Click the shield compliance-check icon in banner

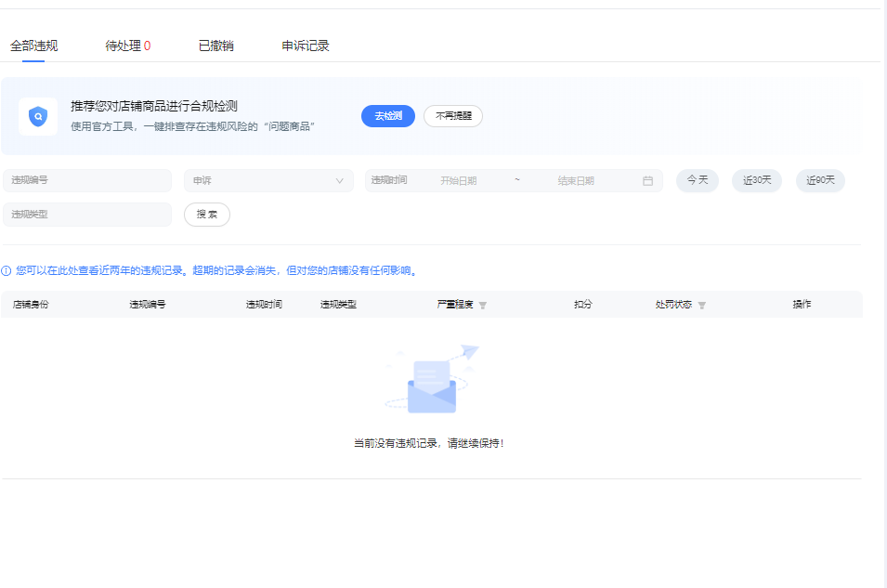[38, 117]
